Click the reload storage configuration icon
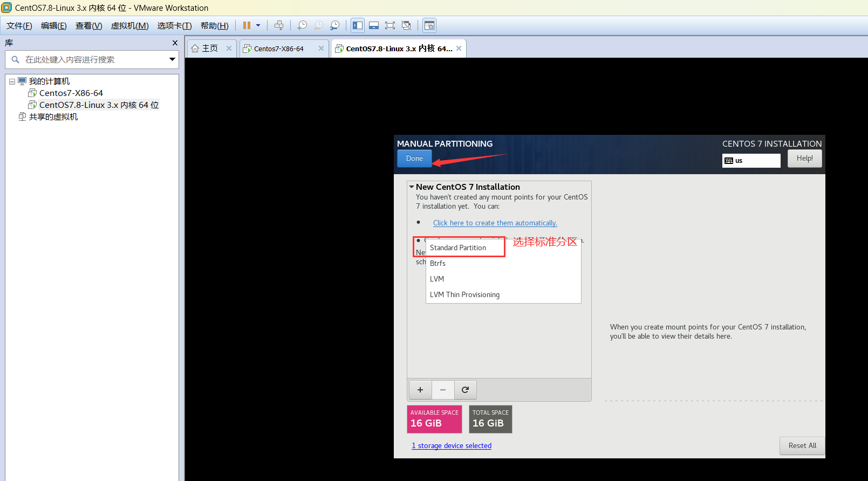 click(465, 390)
